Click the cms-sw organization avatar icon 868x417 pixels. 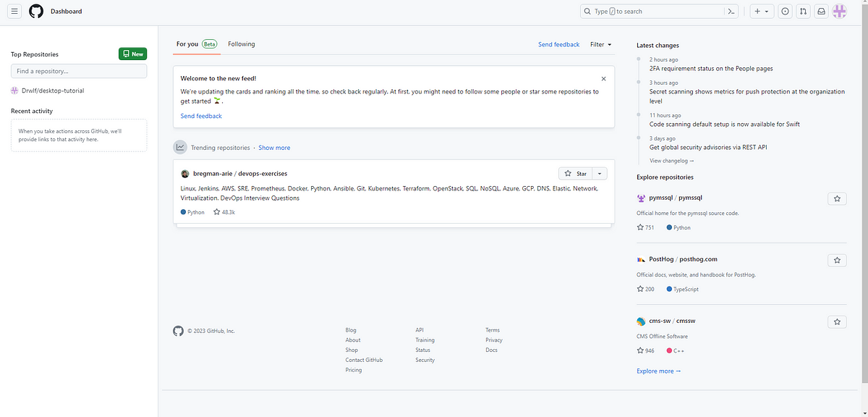641,321
